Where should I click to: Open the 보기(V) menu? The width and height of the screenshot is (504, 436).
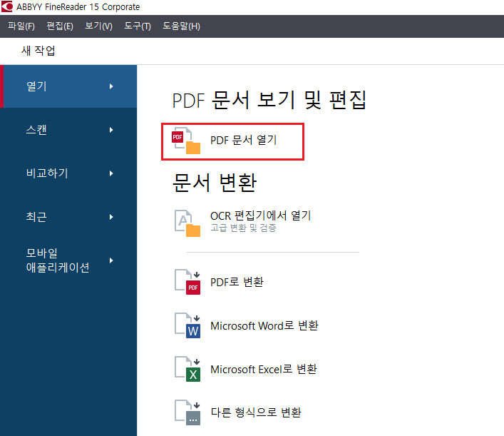point(98,26)
